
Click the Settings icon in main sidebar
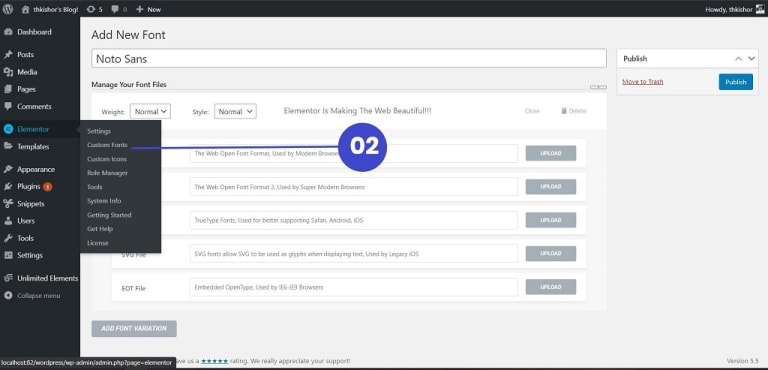pyautogui.click(x=8, y=255)
